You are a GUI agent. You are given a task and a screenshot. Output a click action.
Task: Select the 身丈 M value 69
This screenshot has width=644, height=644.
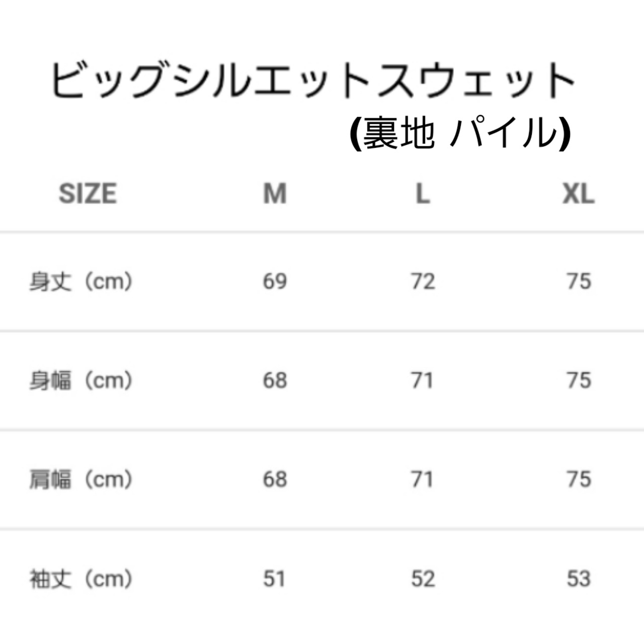pyautogui.click(x=275, y=281)
